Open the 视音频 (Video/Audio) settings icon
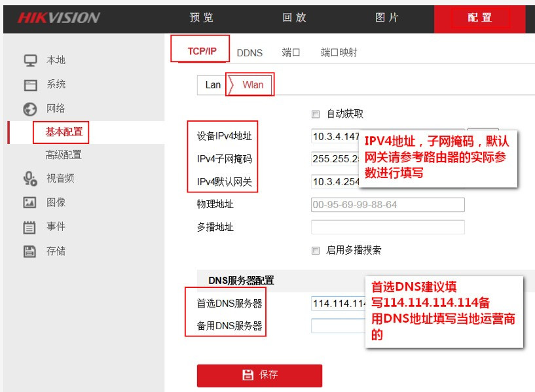This screenshot has height=392, width=535. [x=29, y=179]
